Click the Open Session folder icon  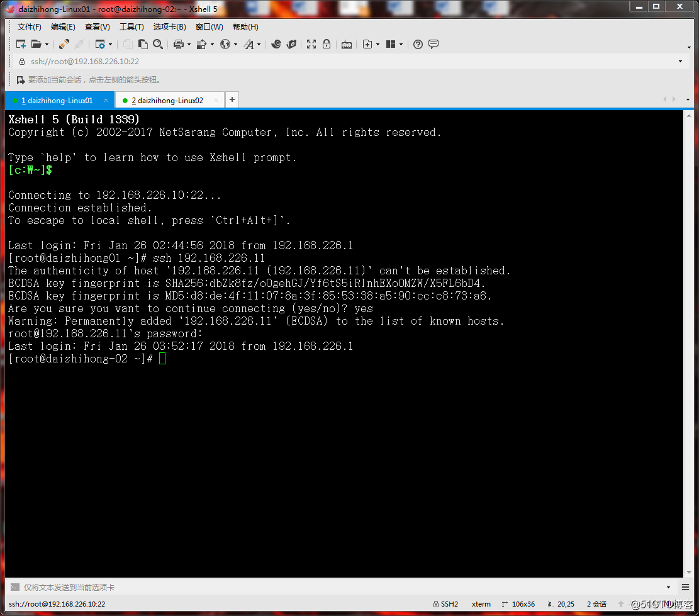click(36, 44)
